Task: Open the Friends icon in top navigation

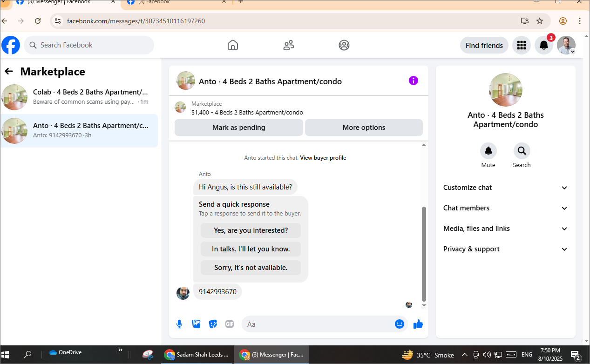Action: click(x=289, y=45)
